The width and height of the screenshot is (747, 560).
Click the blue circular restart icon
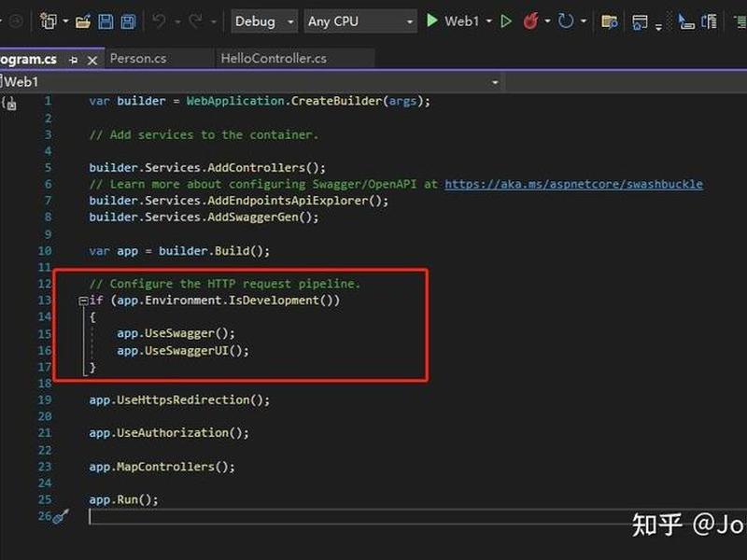566,21
